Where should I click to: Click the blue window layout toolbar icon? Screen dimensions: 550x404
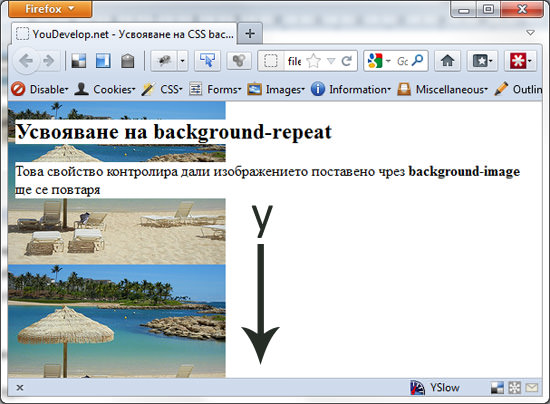[103, 61]
